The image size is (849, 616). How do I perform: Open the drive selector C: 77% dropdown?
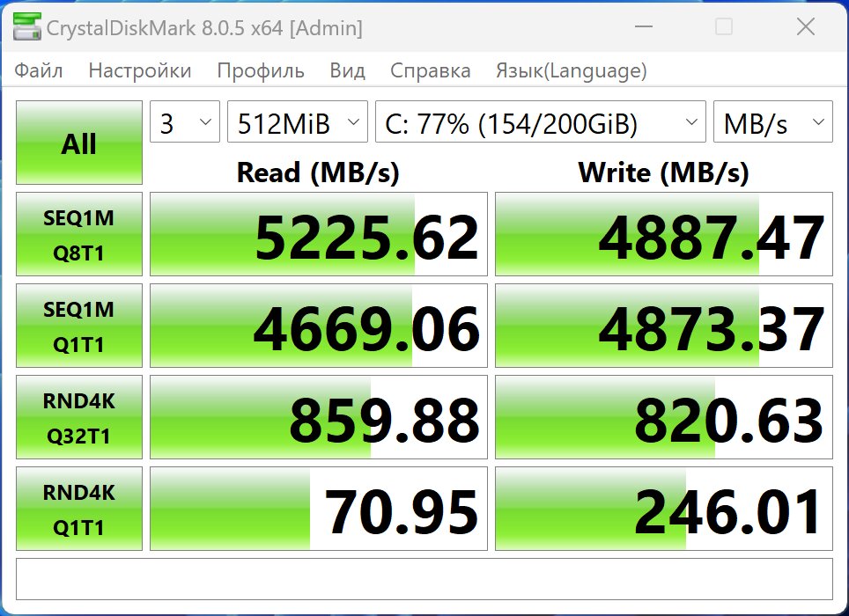coord(541,121)
